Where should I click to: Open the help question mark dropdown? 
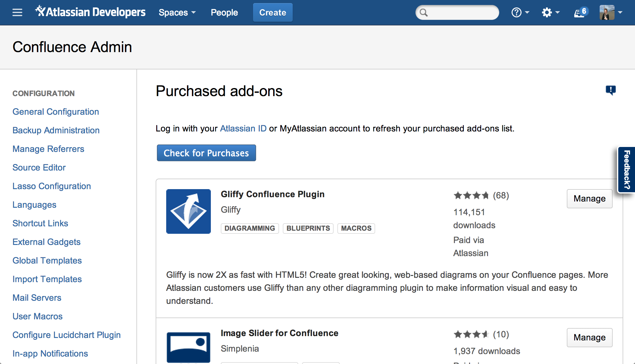click(x=520, y=13)
